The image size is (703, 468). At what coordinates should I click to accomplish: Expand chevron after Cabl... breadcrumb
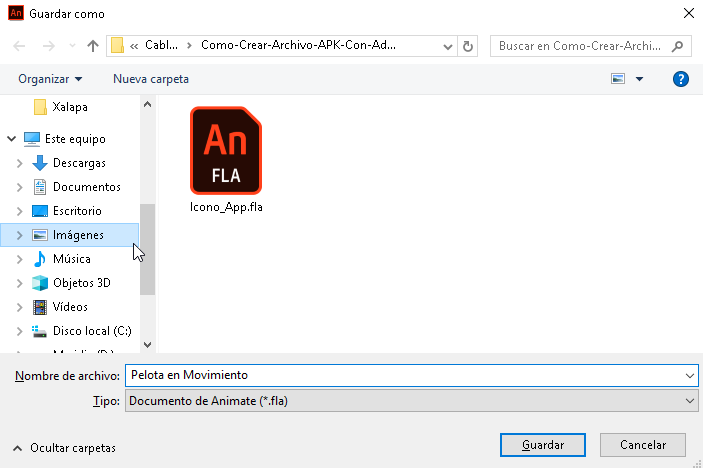[x=189, y=46]
